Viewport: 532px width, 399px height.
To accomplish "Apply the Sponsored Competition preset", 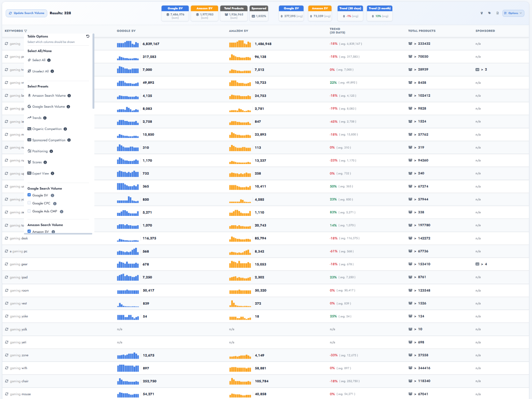I will pos(46,140).
